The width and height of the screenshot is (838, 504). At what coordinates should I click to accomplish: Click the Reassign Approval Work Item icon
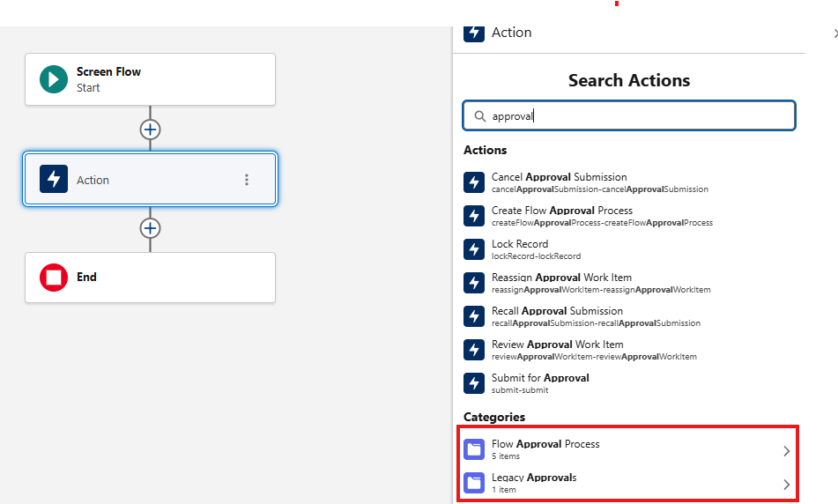tap(474, 283)
